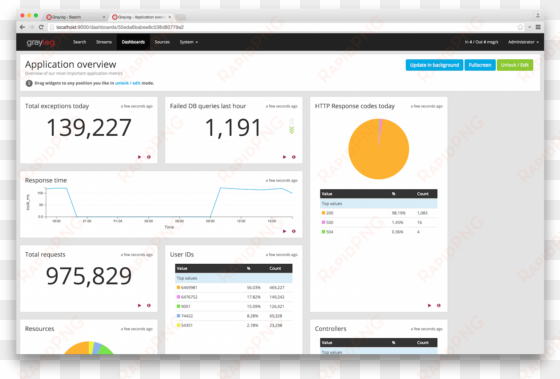Click green swatch for user ID 9001
The width and height of the screenshot is (560, 379).
179,306
